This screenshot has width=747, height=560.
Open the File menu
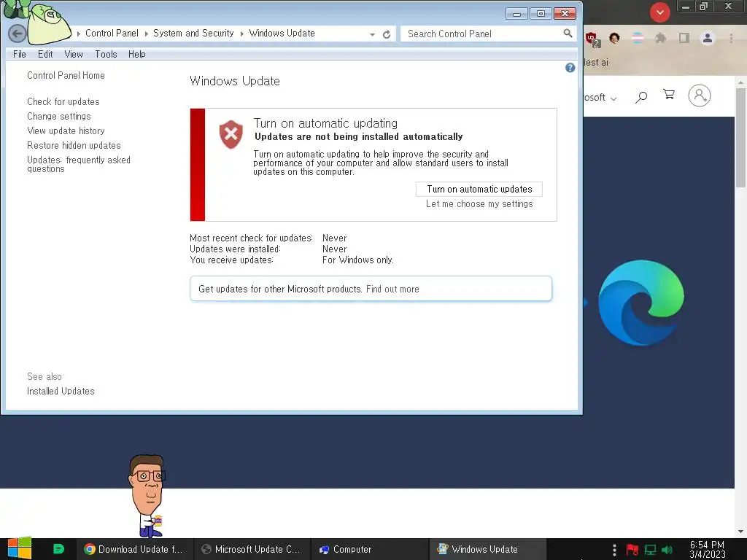pos(20,54)
